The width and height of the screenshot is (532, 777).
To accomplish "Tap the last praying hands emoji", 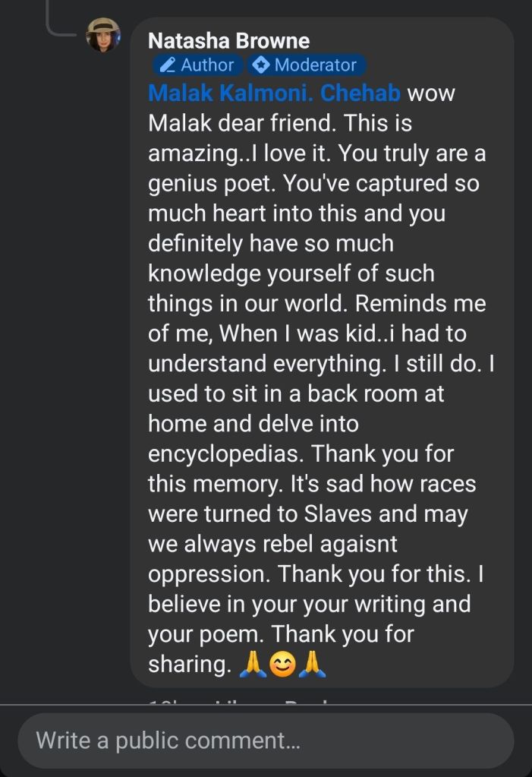I will click(x=313, y=664).
